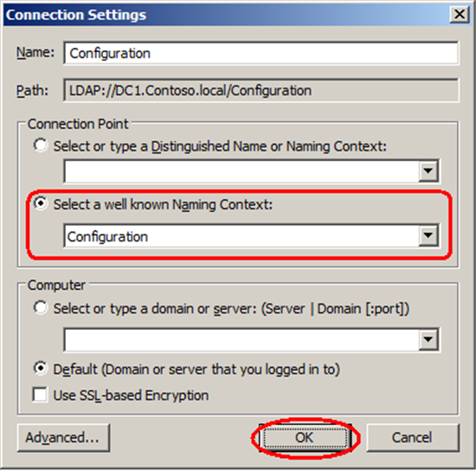476x471 pixels.
Task: Choose the well known Naming Context radio
Action: pos(41,203)
